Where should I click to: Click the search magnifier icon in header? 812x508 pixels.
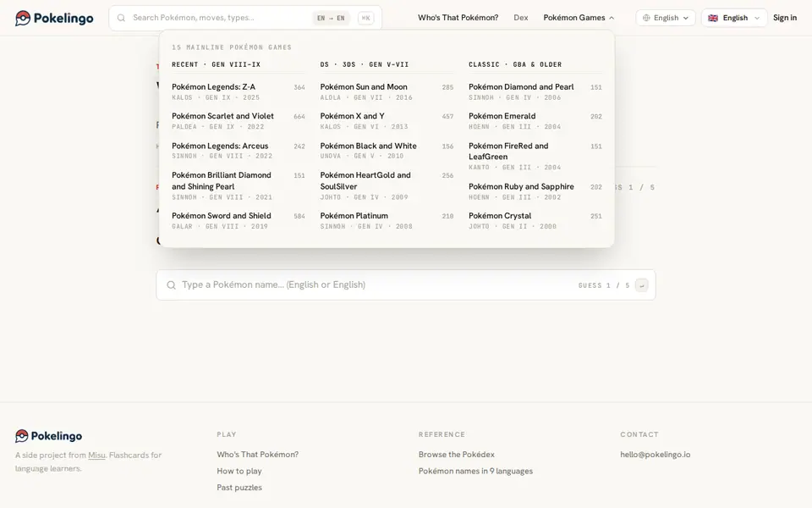[x=121, y=18]
